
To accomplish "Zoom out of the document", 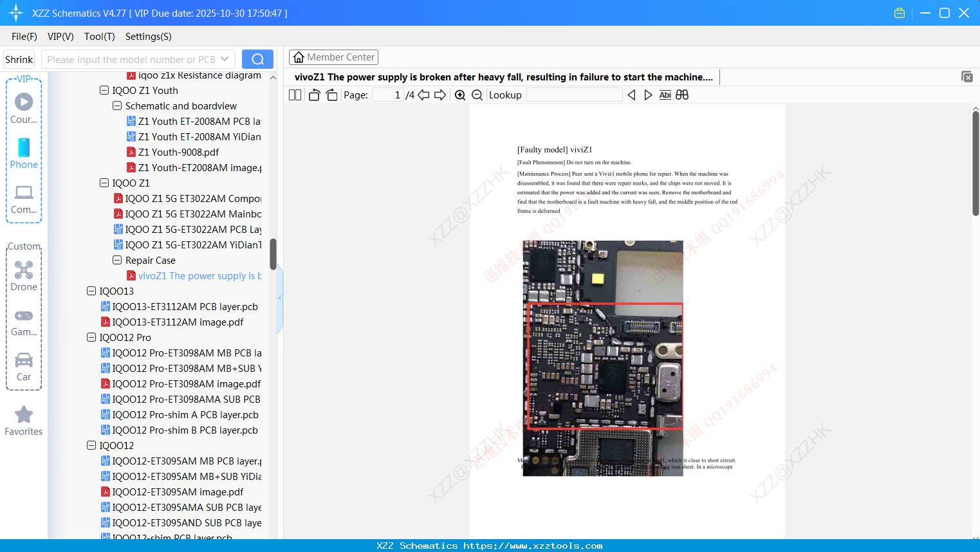I will pos(477,95).
